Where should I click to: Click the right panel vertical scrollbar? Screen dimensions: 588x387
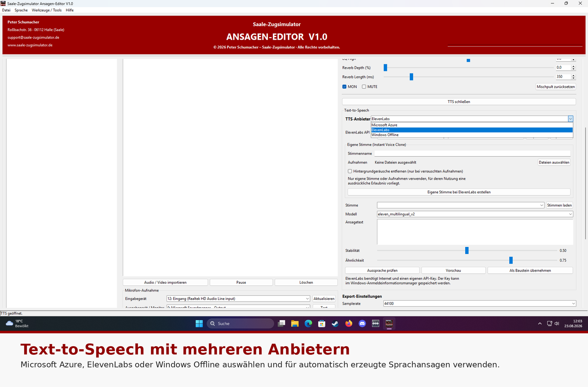click(585, 183)
